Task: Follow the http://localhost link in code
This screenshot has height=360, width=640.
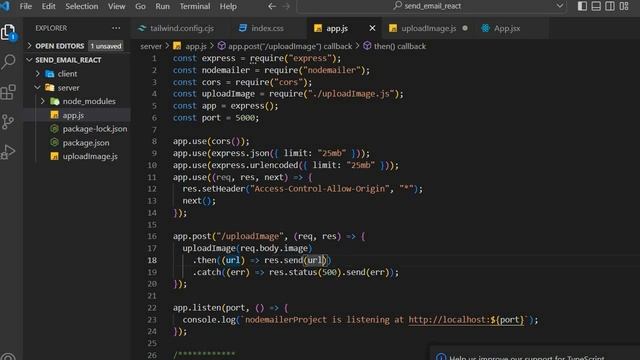Action: [x=466, y=320]
